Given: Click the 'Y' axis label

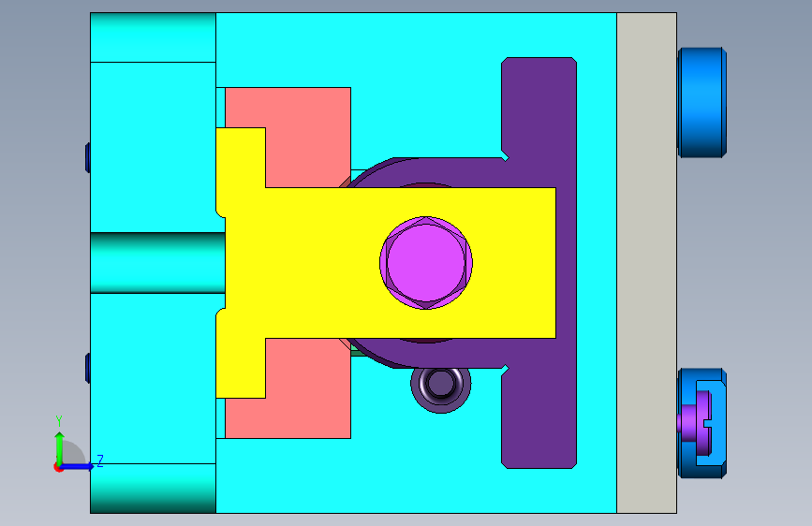Looking at the screenshot, I should [59, 421].
